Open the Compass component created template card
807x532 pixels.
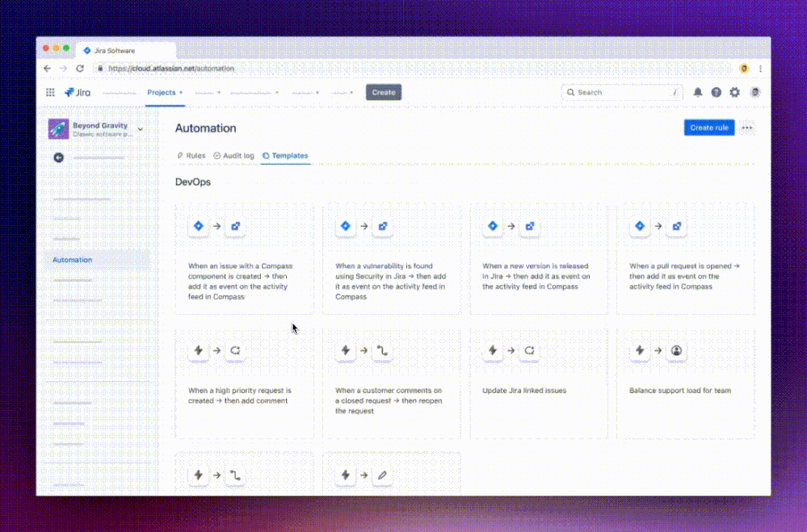pos(245,258)
